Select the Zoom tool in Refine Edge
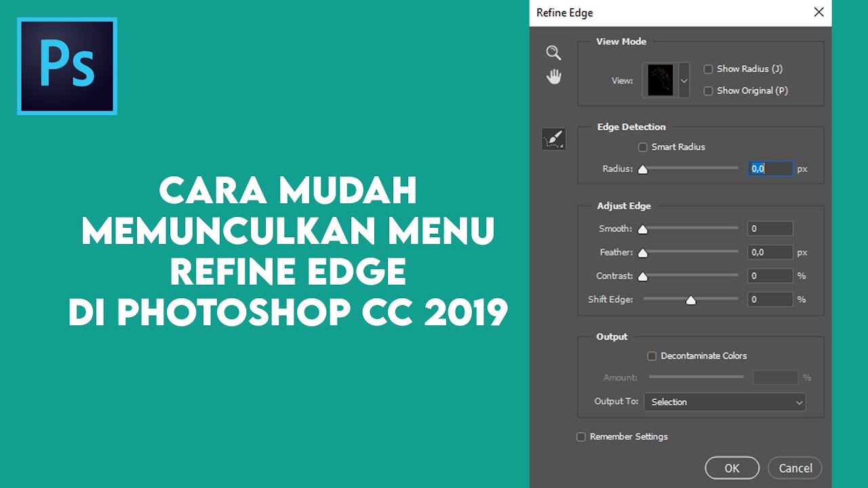868x488 pixels. click(554, 53)
